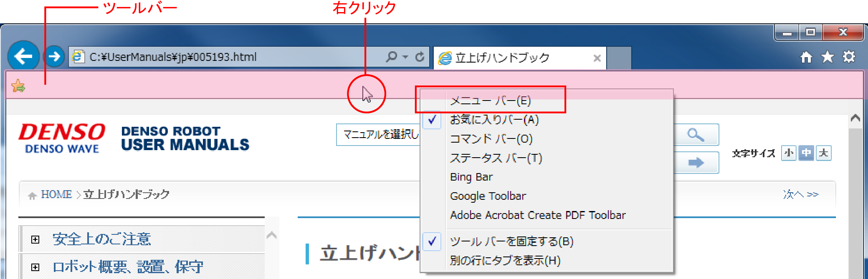Viewport: 868px width, 279px height.
Task: Click the Refresh icon in address bar
Action: 420,57
